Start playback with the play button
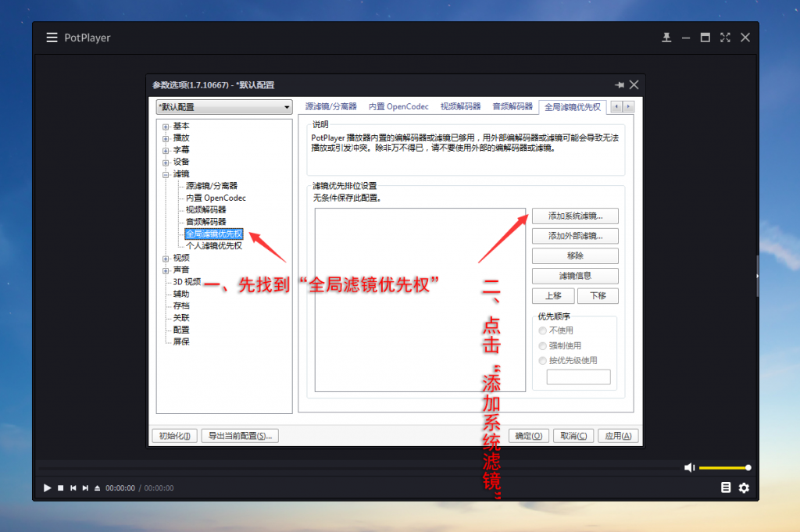Image resolution: width=800 pixels, height=532 pixels. [48, 488]
